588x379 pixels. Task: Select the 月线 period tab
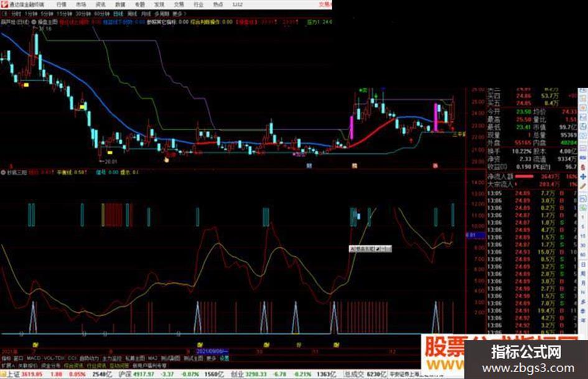point(146,14)
